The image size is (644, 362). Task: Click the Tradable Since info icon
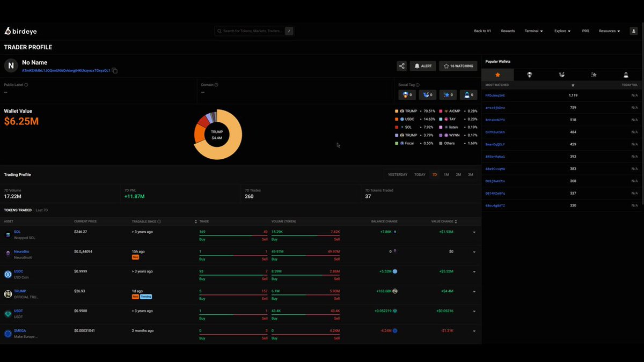coord(159,221)
